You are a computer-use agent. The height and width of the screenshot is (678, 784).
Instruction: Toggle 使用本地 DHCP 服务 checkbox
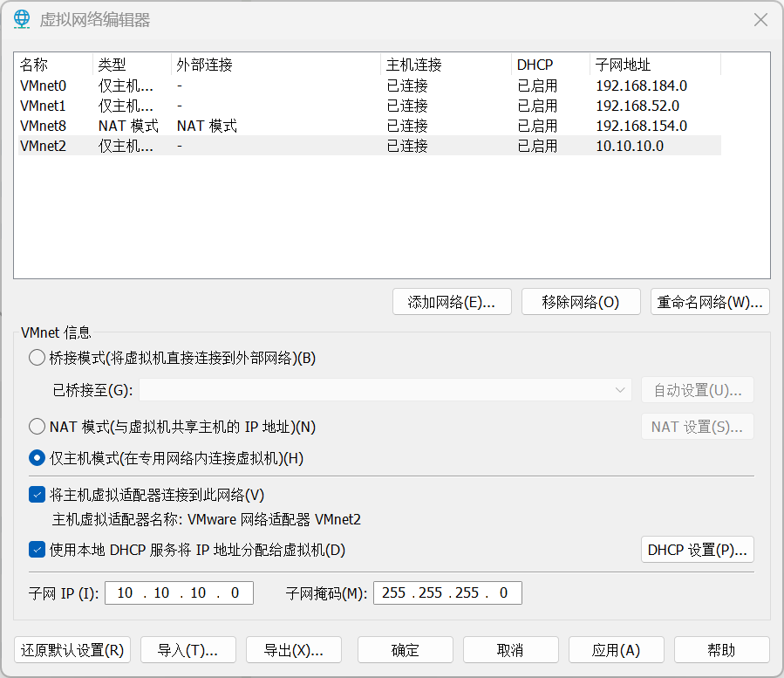(x=37, y=550)
